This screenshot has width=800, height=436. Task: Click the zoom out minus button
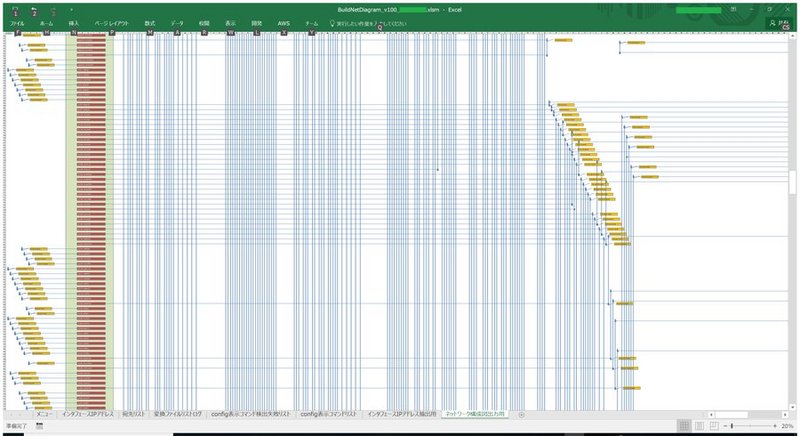tap(725, 426)
